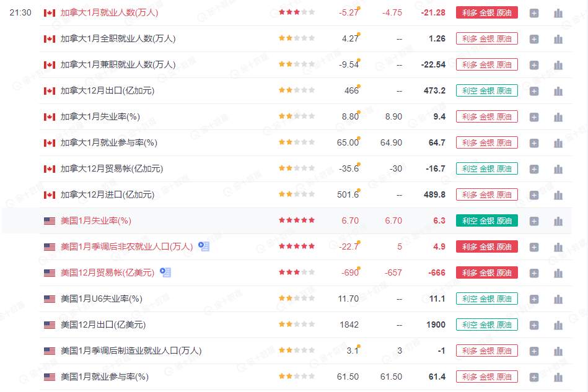Open the chart icon for 美国1月季调后非农就业人口 row
The image size is (588, 392).
[558, 247]
